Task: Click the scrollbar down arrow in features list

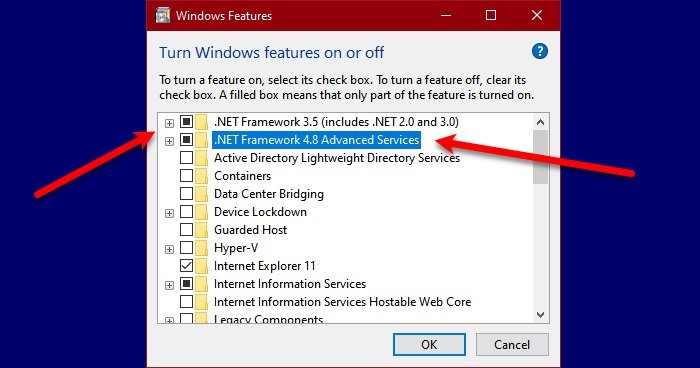Action: (541, 315)
